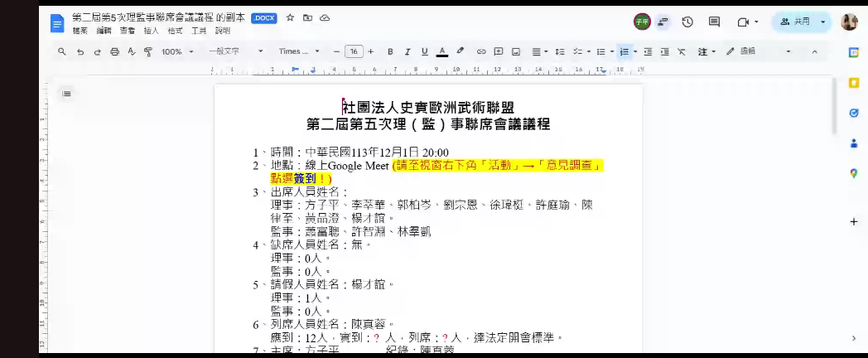Click the insert image icon

click(x=516, y=51)
